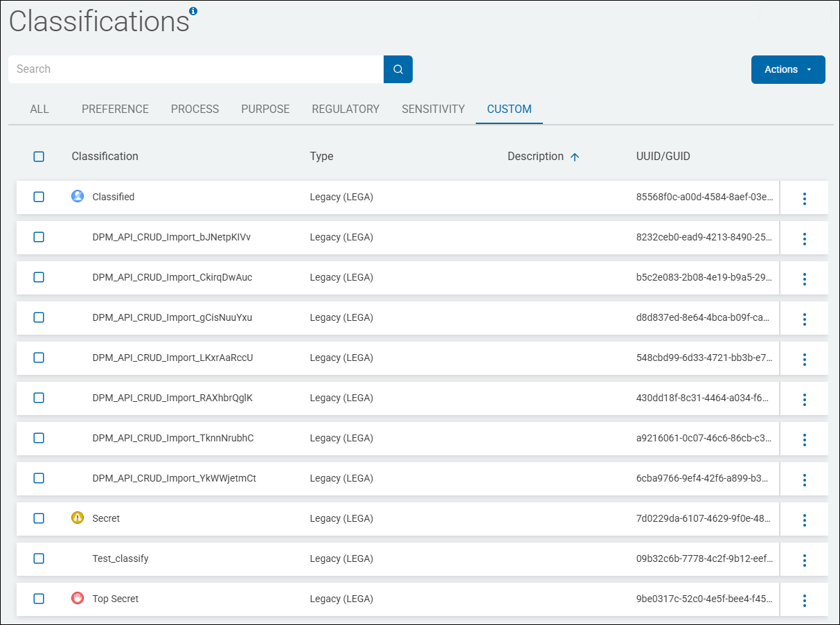This screenshot has width=840, height=625.
Task: Tick the select-all checkbox in table header
Action: [39, 157]
